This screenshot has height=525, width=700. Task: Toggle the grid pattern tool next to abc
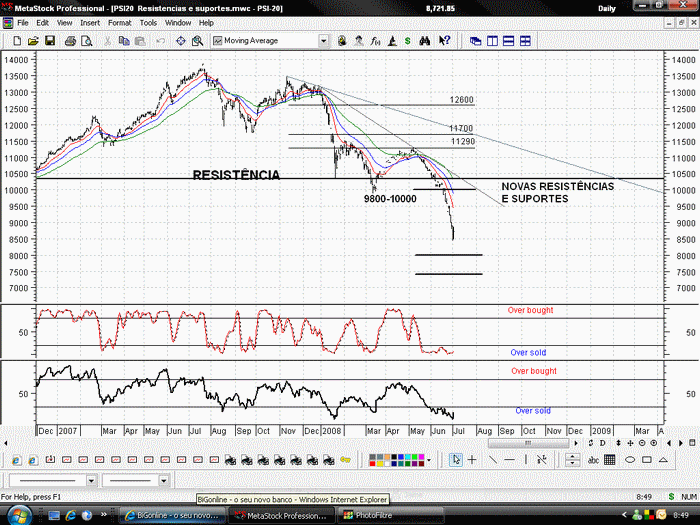click(x=609, y=460)
